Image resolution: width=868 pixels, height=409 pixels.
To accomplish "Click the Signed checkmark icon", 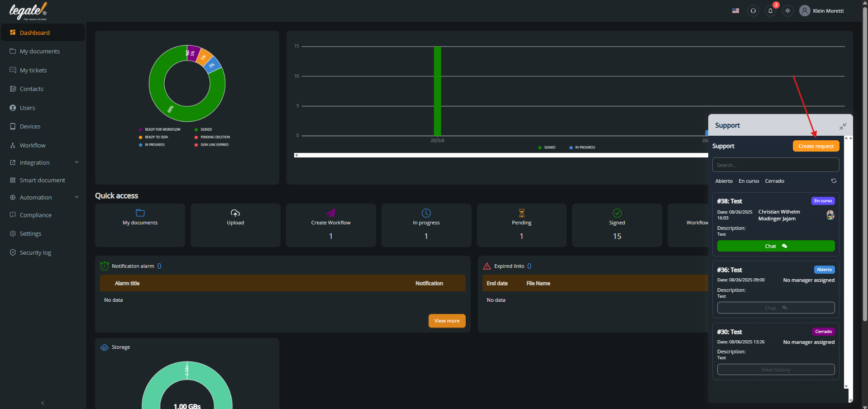I will tap(617, 213).
